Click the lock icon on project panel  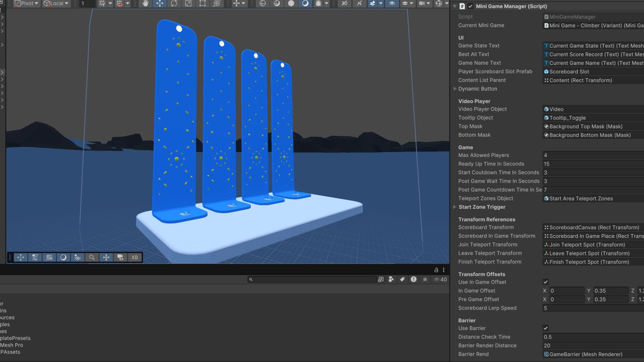pos(436,270)
